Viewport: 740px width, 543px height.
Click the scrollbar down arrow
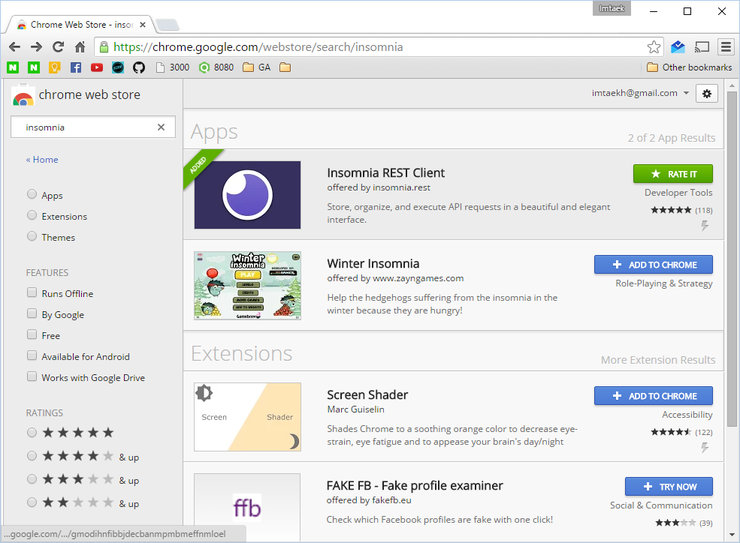(732, 535)
